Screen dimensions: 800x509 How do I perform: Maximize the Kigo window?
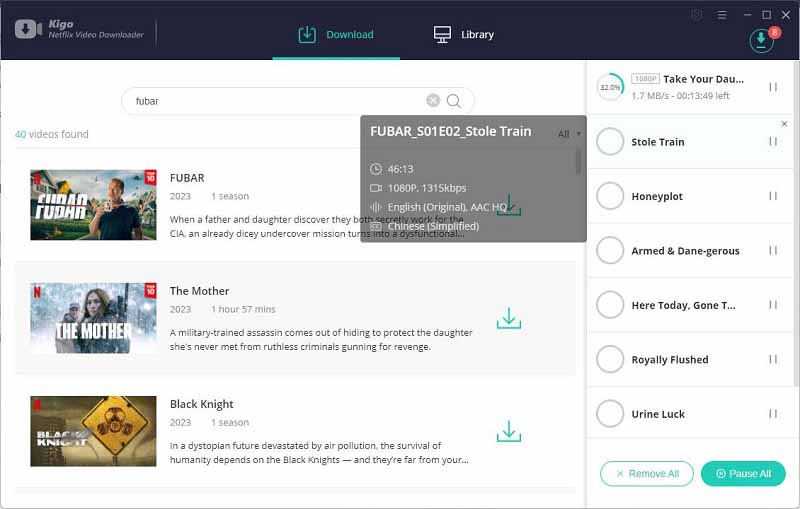tap(766, 15)
